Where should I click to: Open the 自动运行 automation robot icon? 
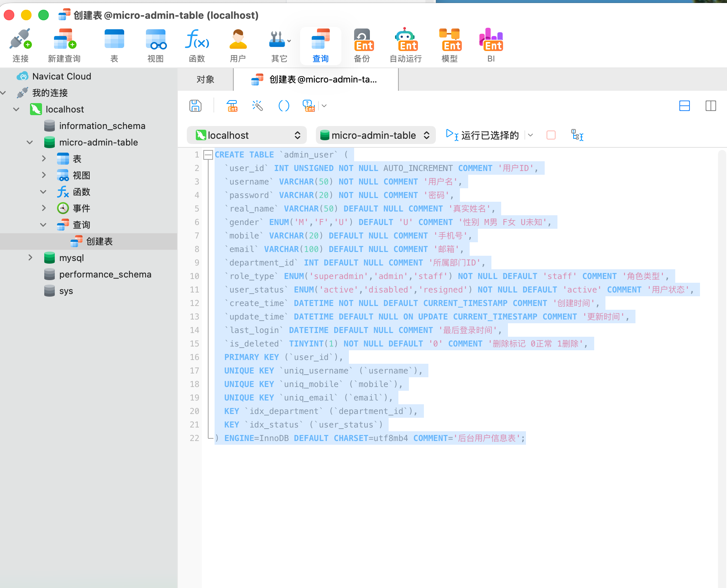[x=406, y=39]
